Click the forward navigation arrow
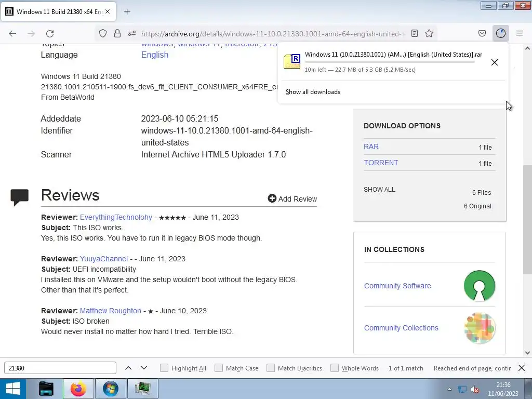 click(x=31, y=34)
